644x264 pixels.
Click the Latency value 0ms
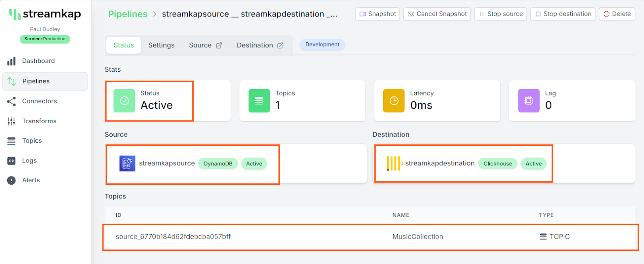[x=421, y=105]
